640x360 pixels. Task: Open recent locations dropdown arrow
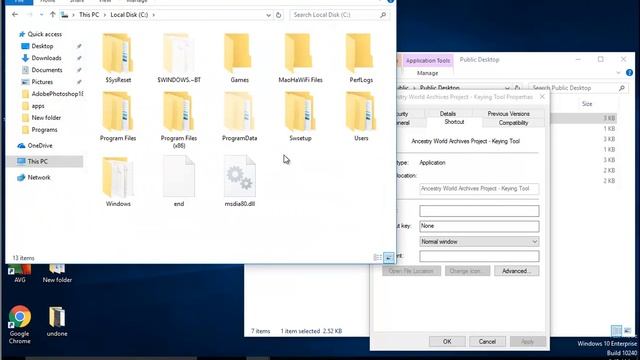pyautogui.click(x=41, y=15)
